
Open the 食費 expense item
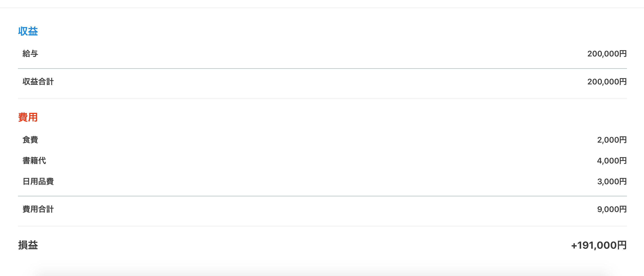click(30, 140)
